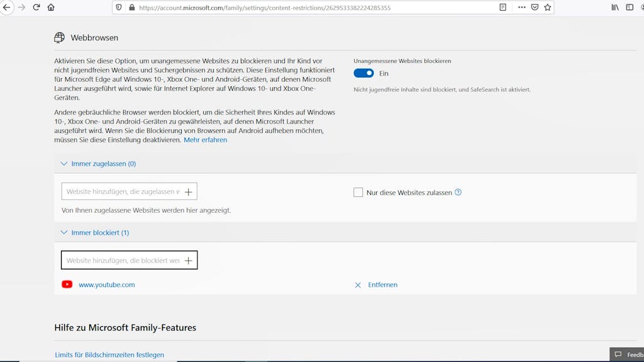The height and width of the screenshot is (362, 644).
Task: Click the browser forward arrow
Action: 22,8
